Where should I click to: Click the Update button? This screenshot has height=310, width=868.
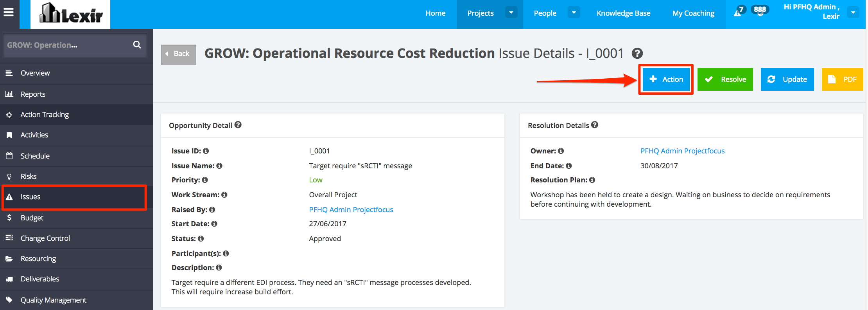[x=787, y=79]
